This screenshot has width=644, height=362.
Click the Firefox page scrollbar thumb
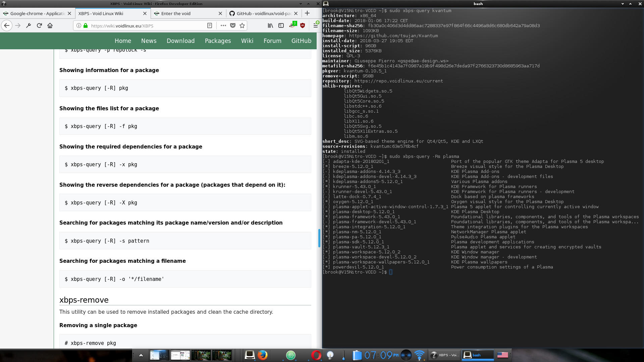[x=319, y=238]
